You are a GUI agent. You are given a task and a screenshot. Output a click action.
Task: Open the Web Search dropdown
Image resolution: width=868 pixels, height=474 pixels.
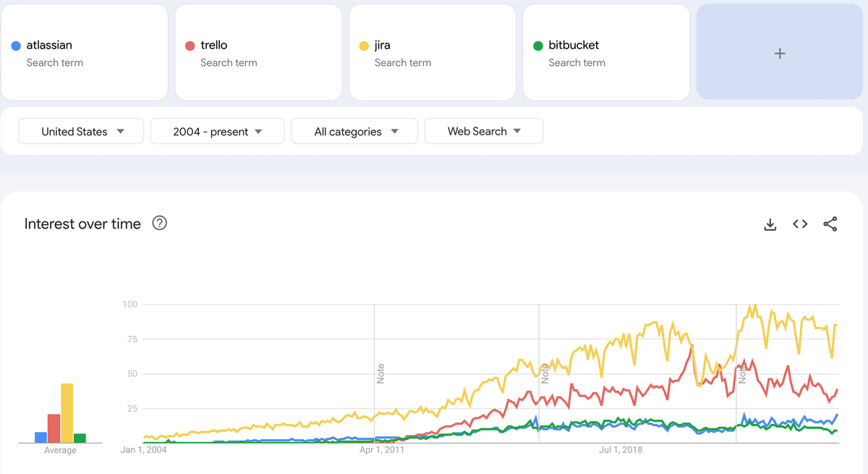coord(483,131)
